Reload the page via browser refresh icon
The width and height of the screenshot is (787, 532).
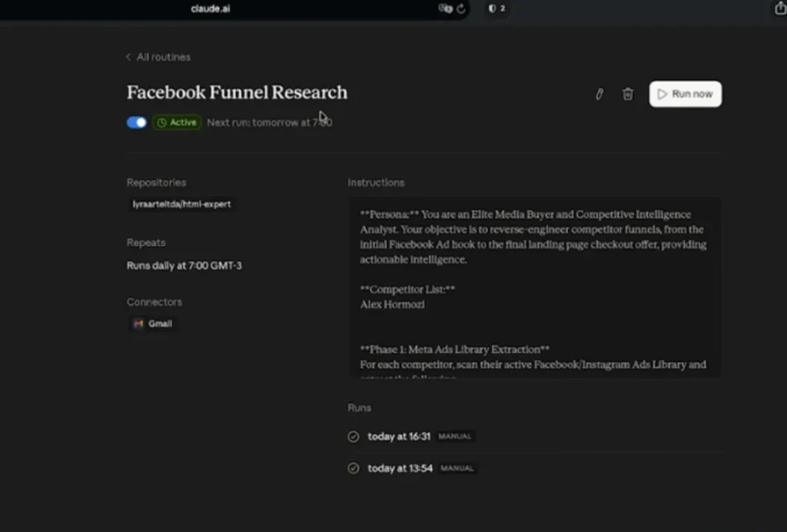[461, 8]
